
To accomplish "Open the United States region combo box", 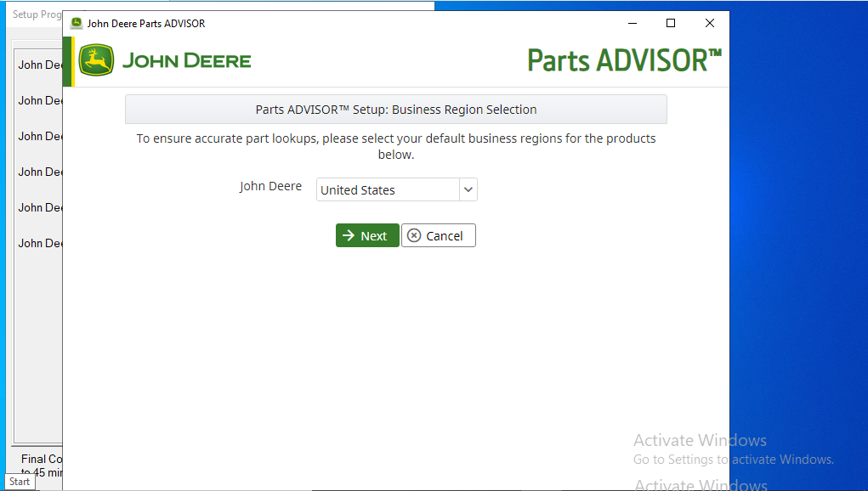I will click(x=388, y=190).
